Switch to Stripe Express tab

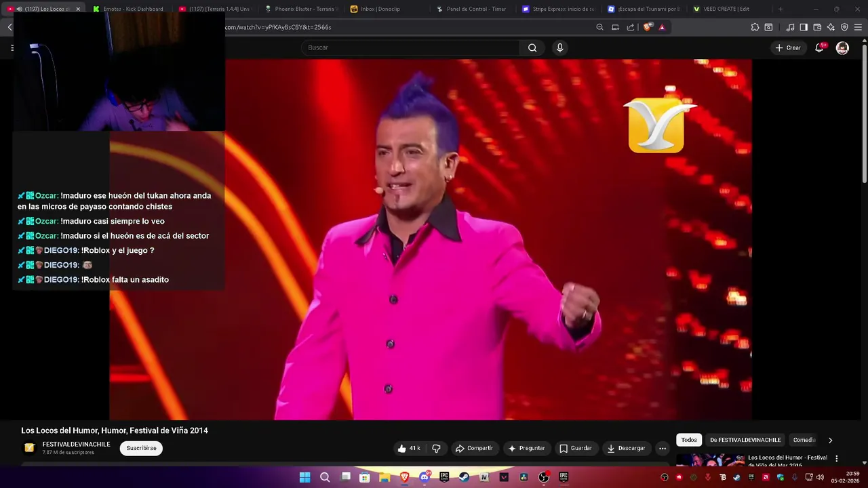click(x=557, y=9)
